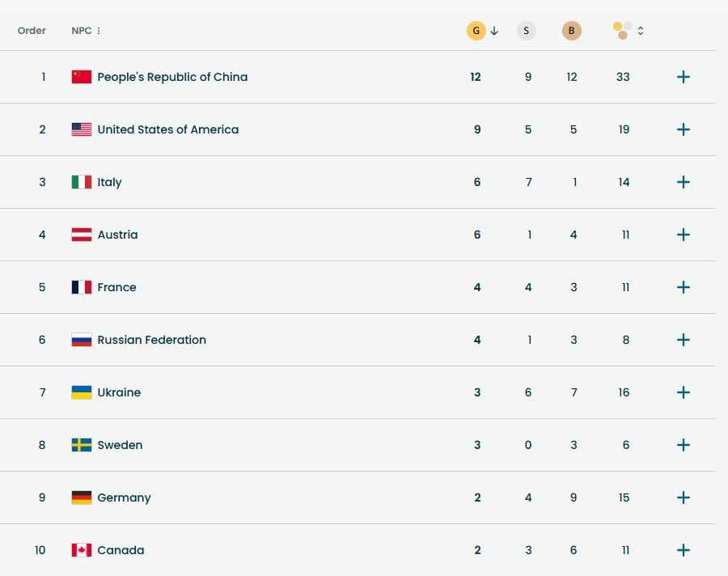Click the Italy flag icon
Image resolution: width=728 pixels, height=576 pixels.
(82, 182)
